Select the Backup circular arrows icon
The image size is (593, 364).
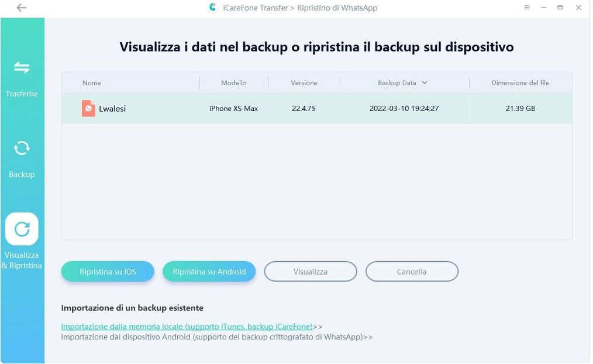coord(22,148)
